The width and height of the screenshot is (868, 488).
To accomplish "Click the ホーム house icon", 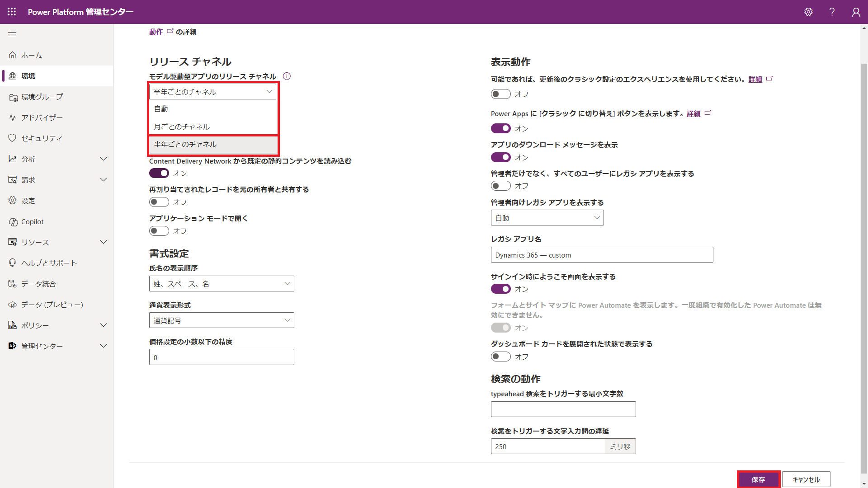I will (x=12, y=55).
